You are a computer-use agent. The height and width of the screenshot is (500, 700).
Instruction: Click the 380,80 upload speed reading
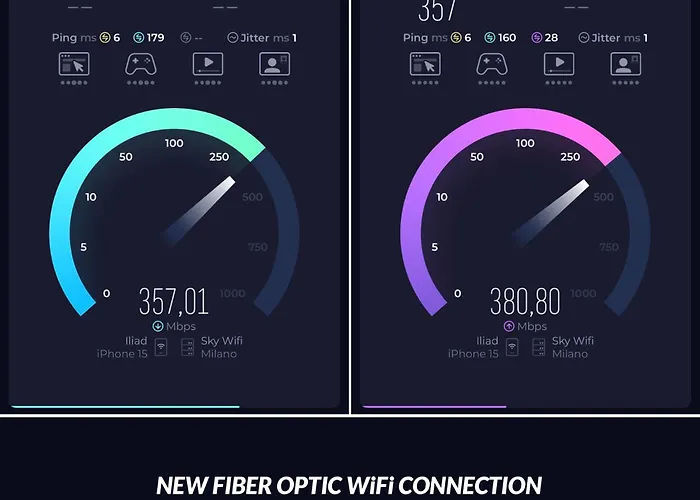pyautogui.click(x=525, y=302)
